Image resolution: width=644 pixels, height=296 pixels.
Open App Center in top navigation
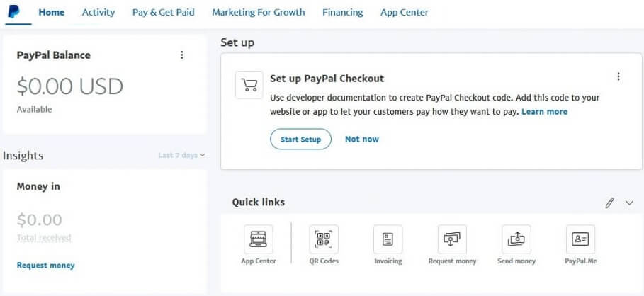coord(404,12)
